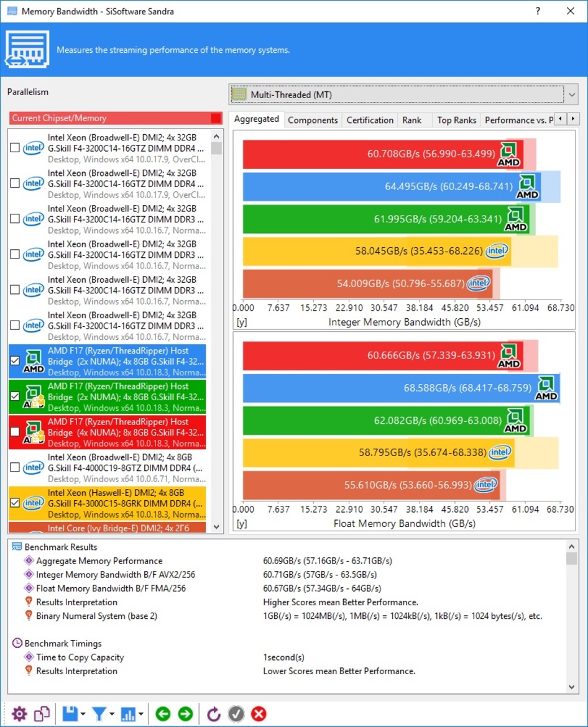Click the results panel scrollbar down arrow
The height and width of the screenshot is (727, 588).
pos(571,687)
